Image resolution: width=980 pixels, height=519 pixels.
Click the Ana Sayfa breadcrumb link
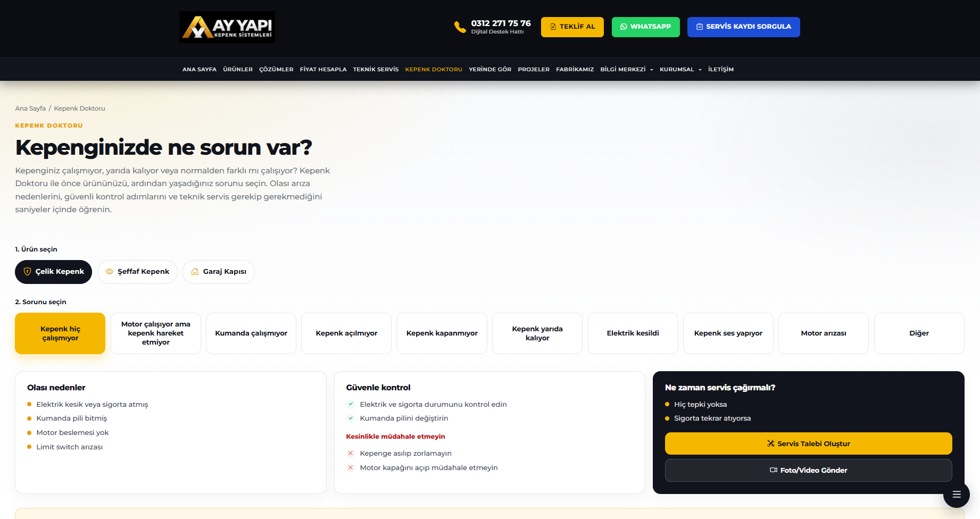(x=30, y=108)
